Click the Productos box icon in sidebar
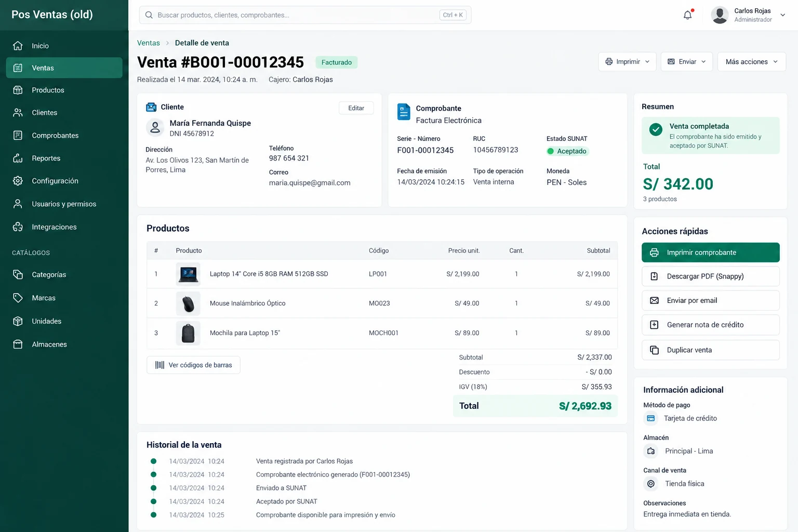 click(x=18, y=90)
